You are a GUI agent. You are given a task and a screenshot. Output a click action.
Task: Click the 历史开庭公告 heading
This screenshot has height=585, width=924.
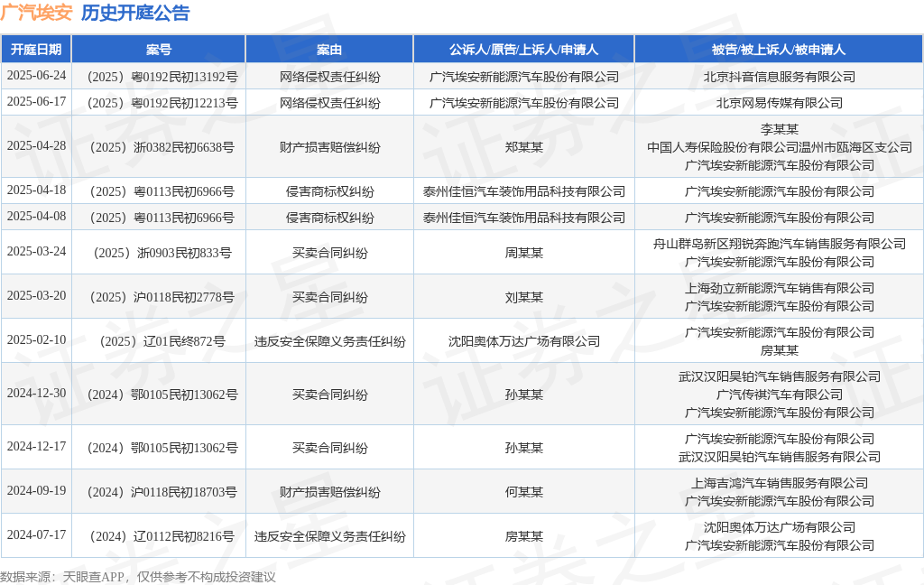coord(135,13)
